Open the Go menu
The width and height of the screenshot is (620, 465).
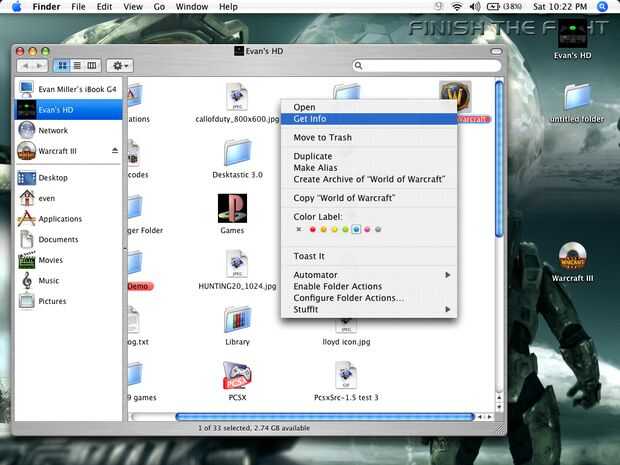point(159,7)
